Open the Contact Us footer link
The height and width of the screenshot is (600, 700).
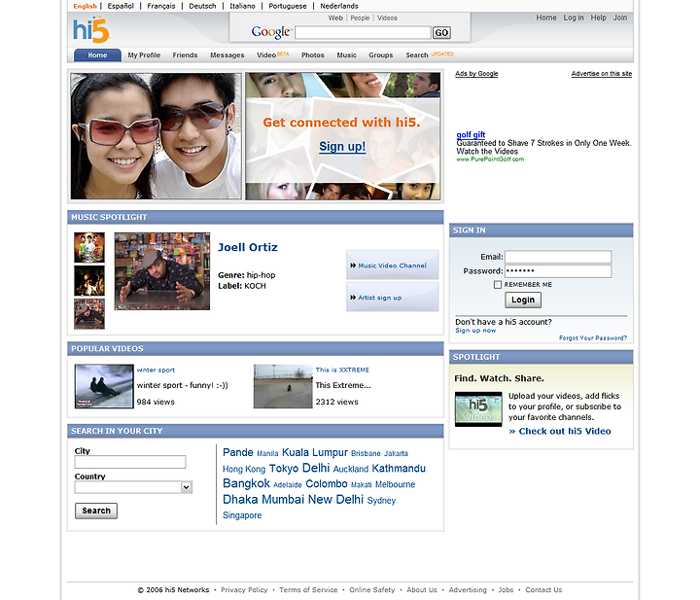pyautogui.click(x=543, y=589)
